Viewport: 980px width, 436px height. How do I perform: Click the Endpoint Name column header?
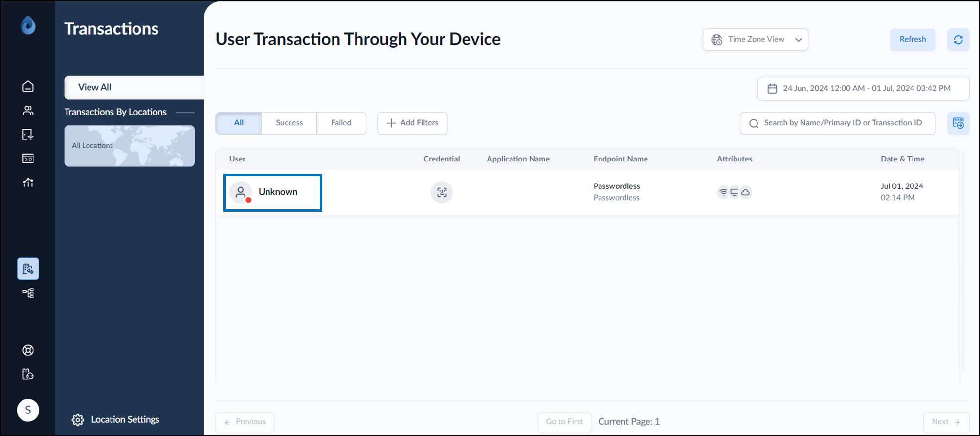[x=621, y=159]
